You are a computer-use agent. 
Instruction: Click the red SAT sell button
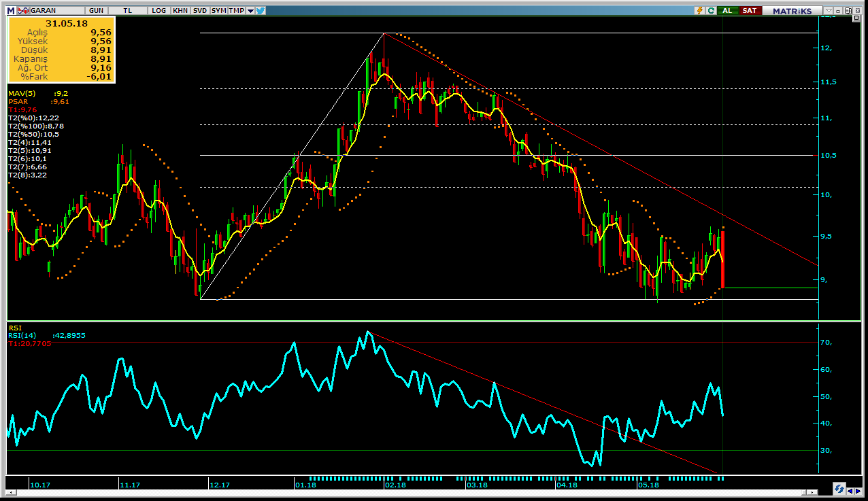coord(750,10)
